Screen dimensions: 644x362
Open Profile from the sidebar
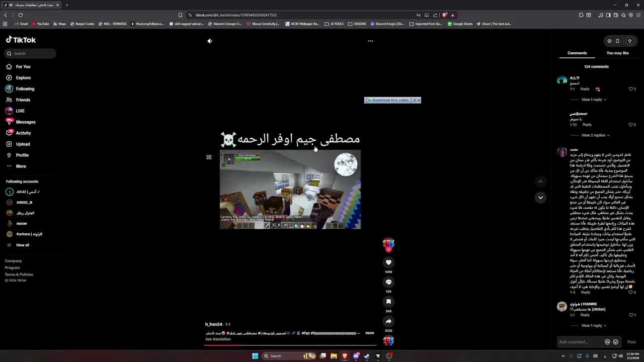pos(18,155)
